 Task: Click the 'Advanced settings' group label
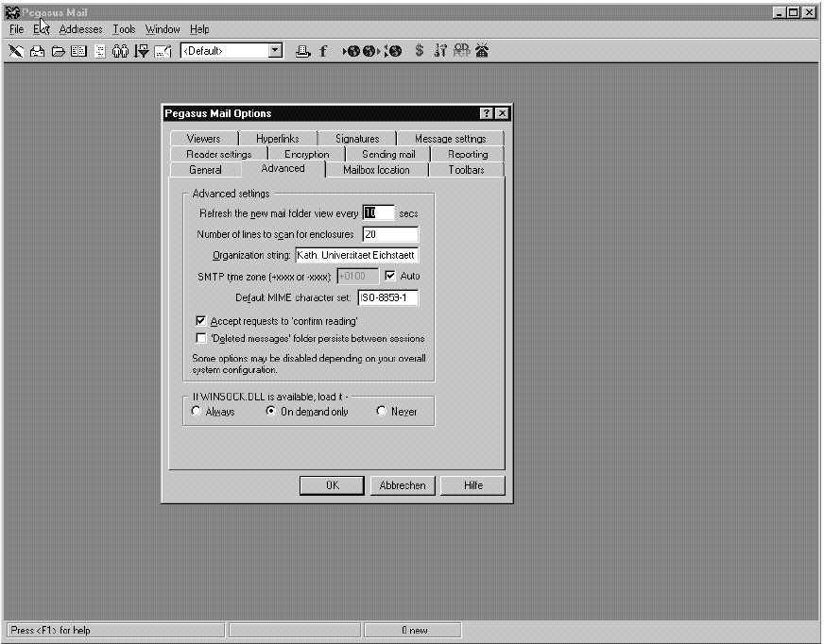coord(231,194)
